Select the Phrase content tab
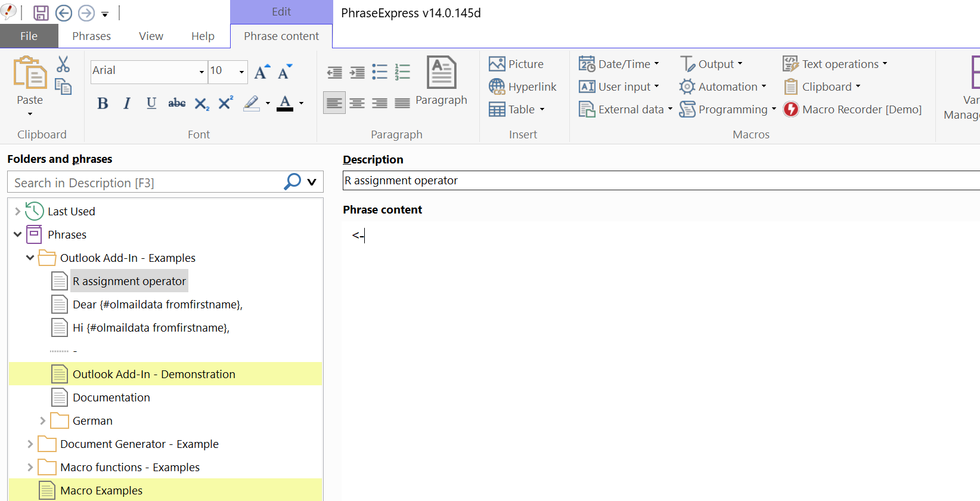980x501 pixels. point(281,36)
